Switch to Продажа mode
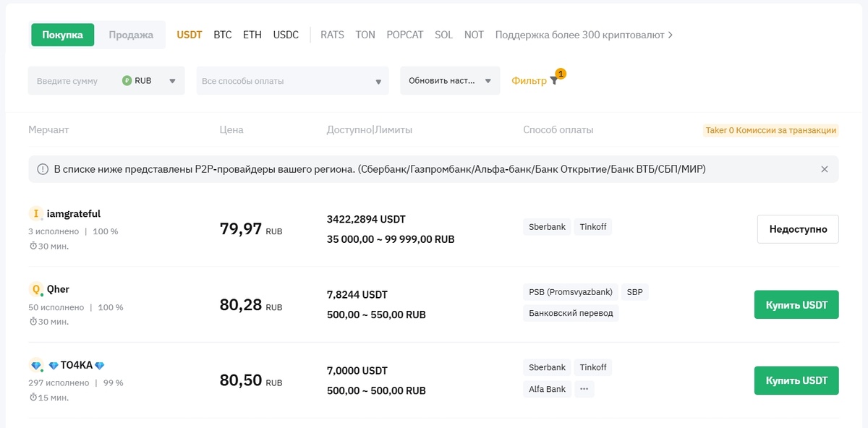 [x=131, y=35]
